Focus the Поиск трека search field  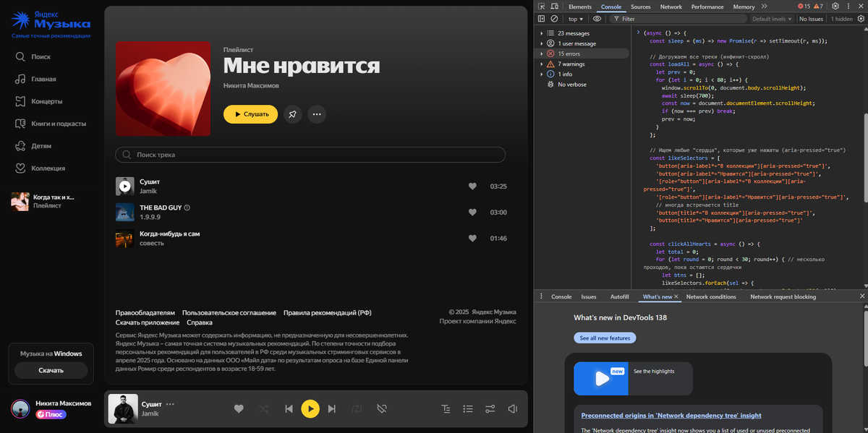pos(310,155)
